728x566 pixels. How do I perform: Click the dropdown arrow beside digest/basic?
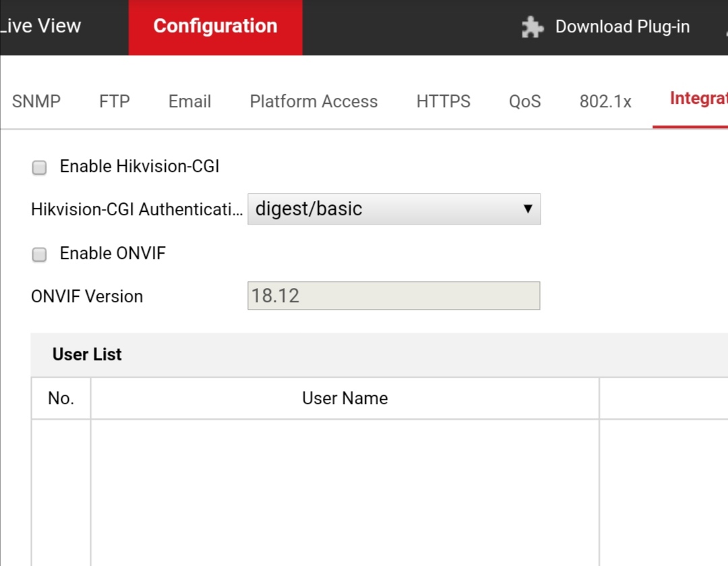click(x=529, y=209)
